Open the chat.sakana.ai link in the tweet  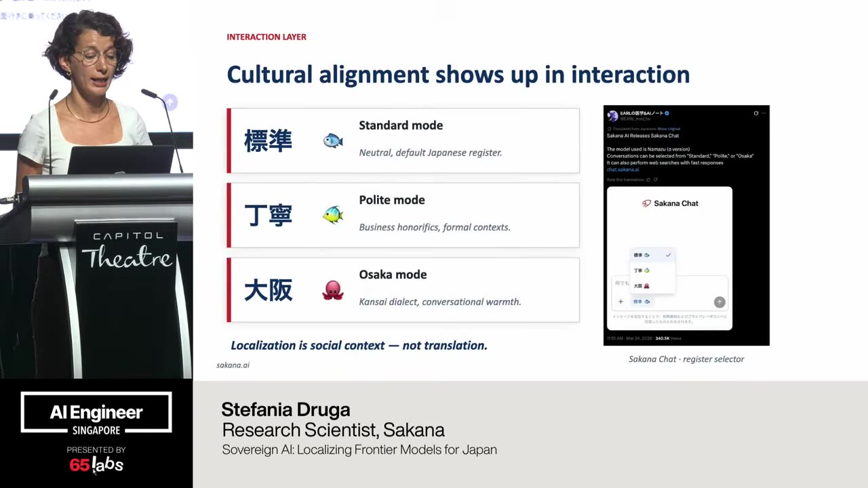click(623, 169)
